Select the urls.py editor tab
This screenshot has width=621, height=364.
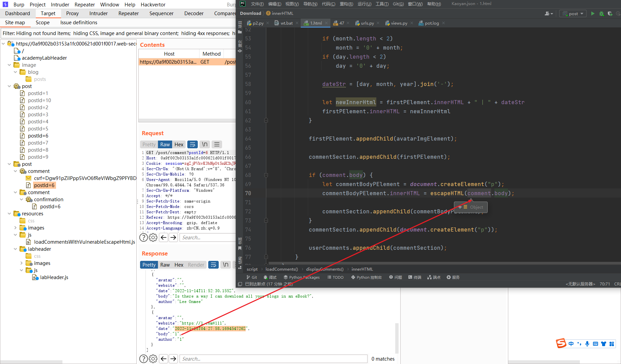(367, 23)
